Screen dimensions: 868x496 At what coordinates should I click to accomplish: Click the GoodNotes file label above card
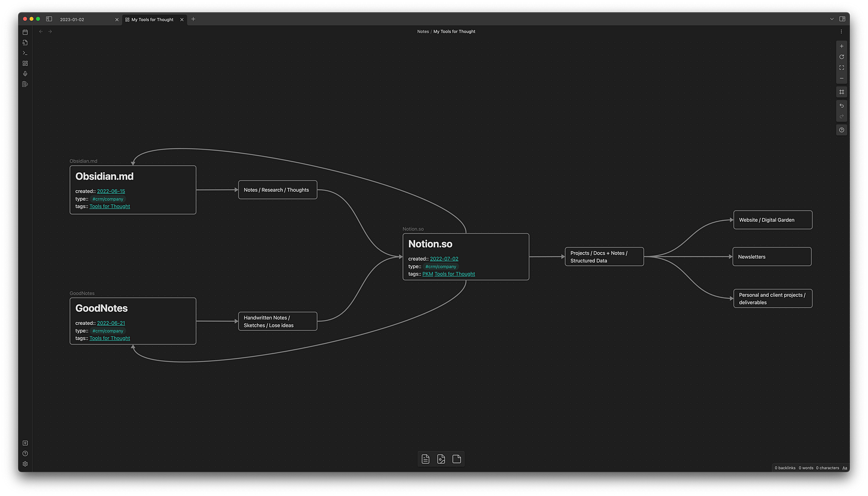pos(82,293)
